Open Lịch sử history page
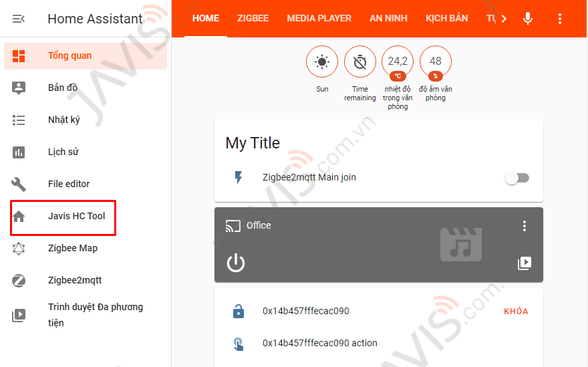The image size is (588, 367). 86,152
